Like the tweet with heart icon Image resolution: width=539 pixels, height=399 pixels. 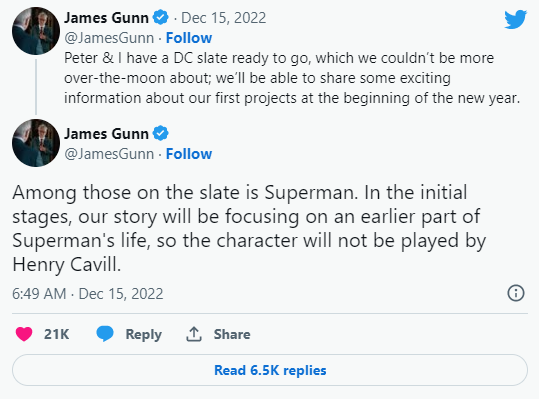point(24,334)
